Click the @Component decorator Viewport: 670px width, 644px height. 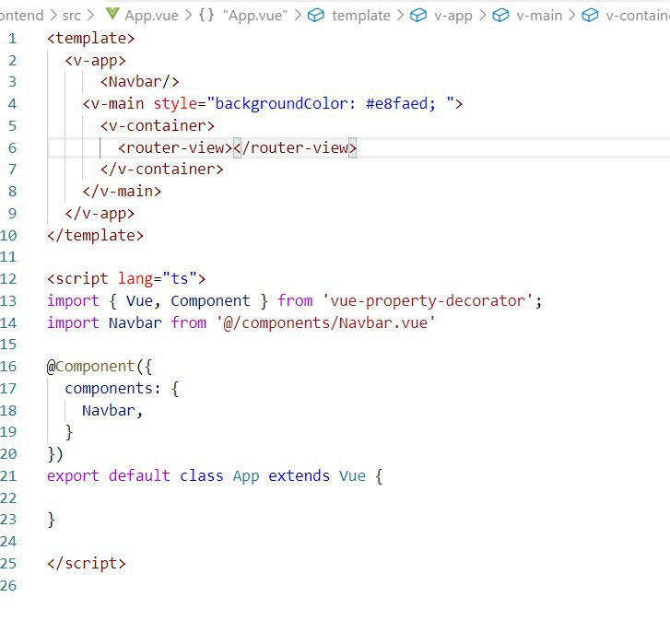point(90,367)
